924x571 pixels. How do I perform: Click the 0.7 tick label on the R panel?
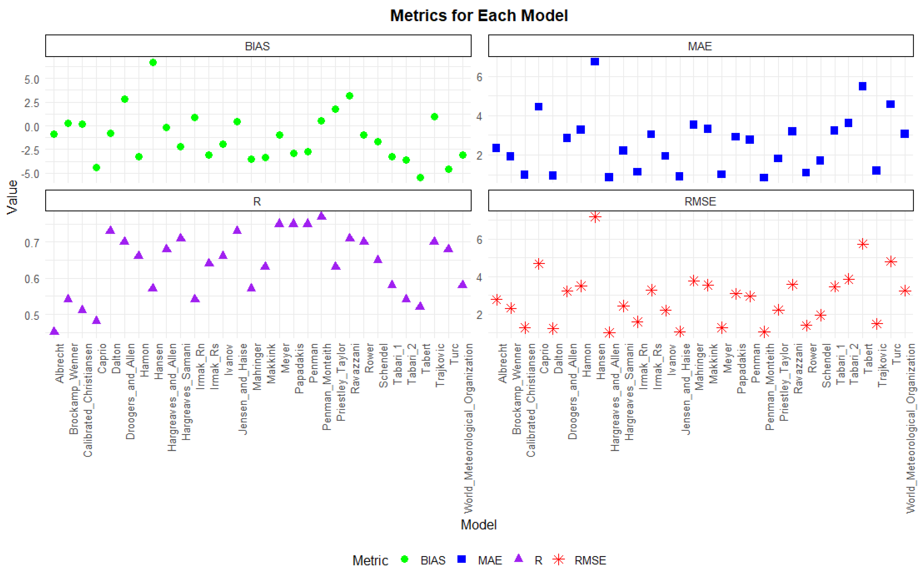(32, 243)
